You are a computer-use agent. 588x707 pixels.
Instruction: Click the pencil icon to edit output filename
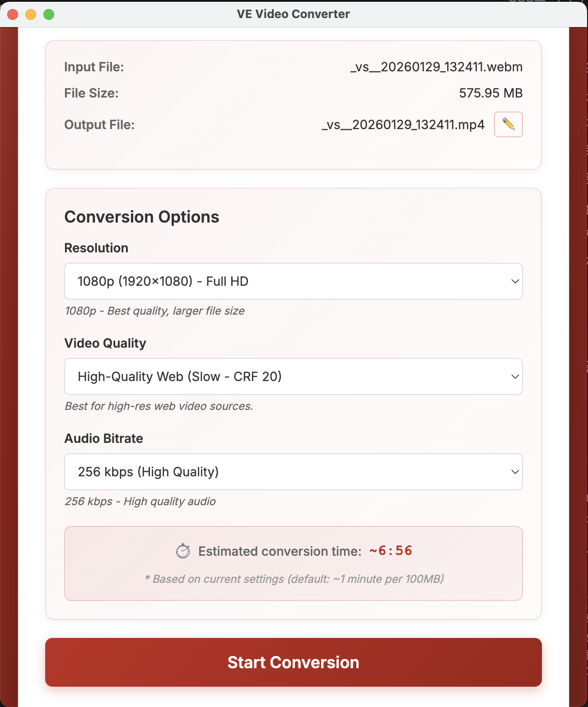coord(508,125)
